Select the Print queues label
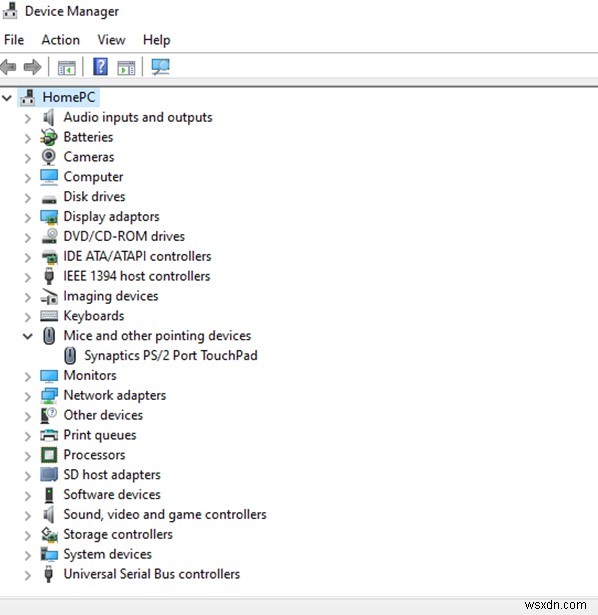The image size is (598, 615). [x=100, y=435]
